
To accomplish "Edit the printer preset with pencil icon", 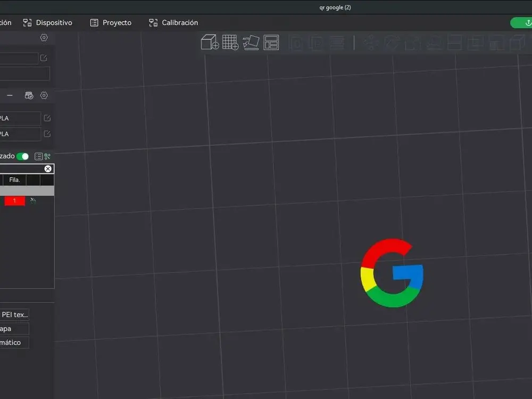I will (44, 58).
